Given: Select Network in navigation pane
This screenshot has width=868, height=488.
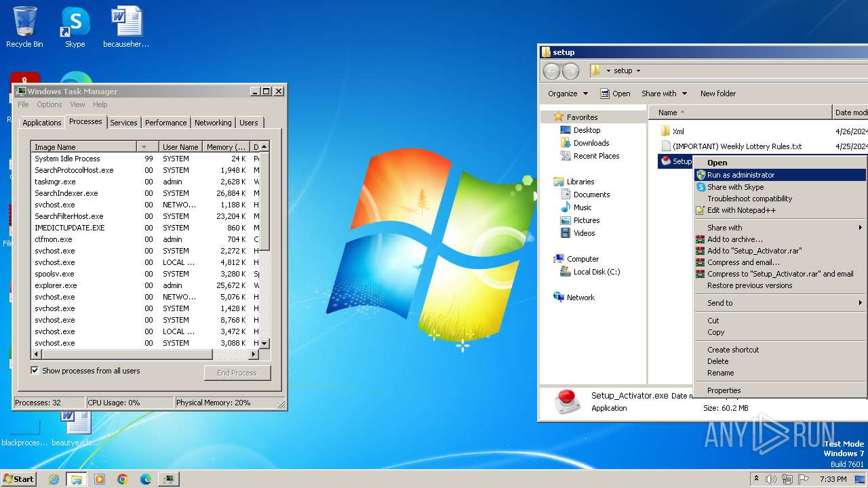Looking at the screenshot, I should coord(580,298).
